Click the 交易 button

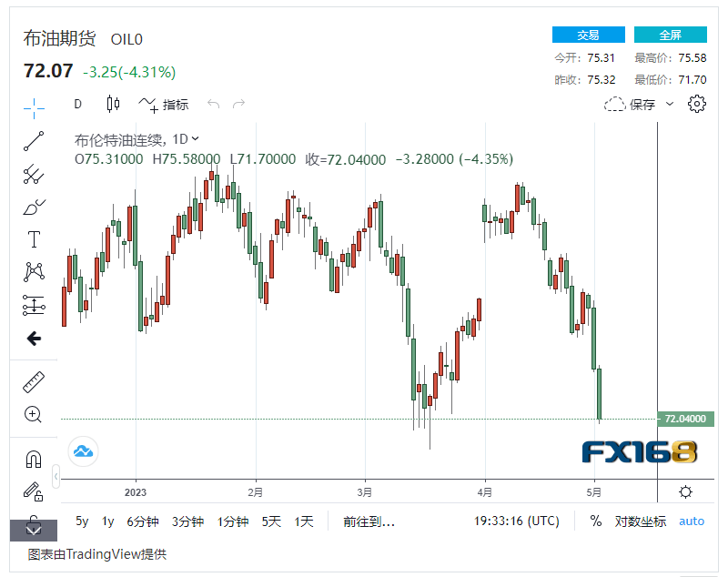(588, 35)
